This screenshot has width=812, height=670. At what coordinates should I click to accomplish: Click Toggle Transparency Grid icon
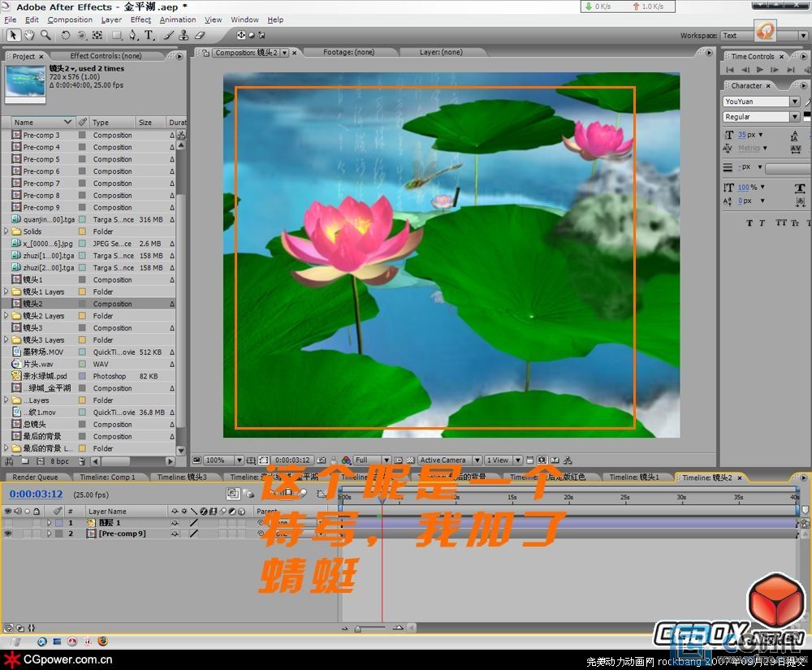tap(410, 460)
